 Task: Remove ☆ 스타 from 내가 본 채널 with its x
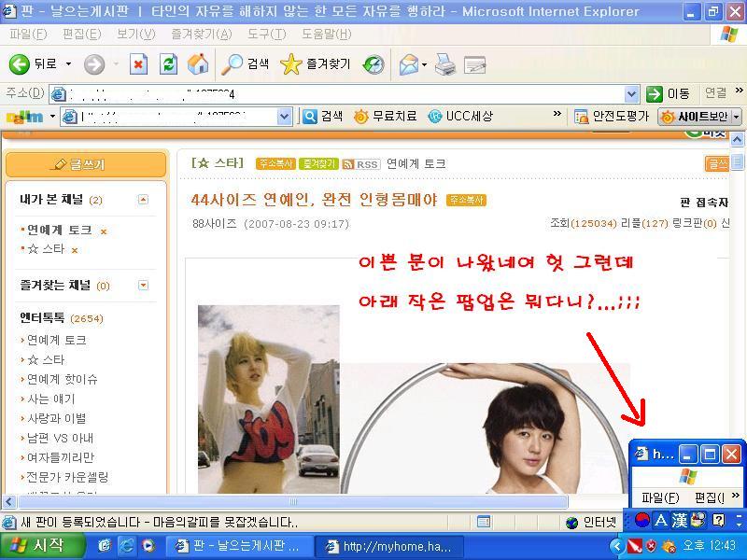click(x=75, y=250)
